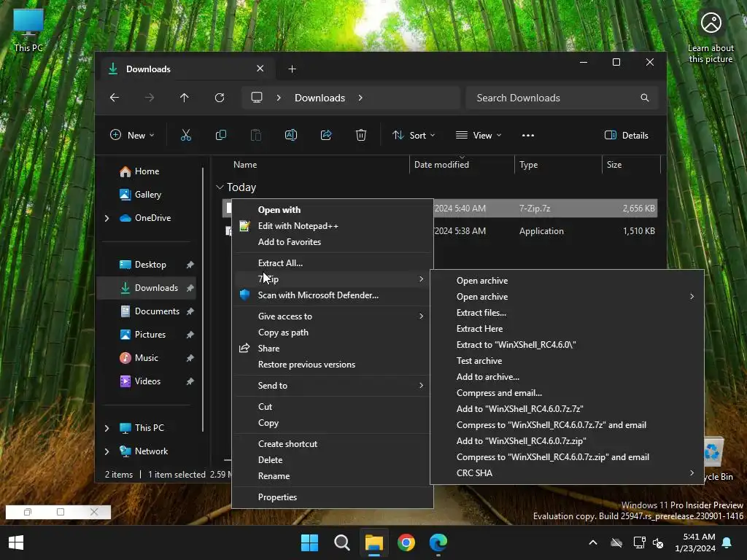The image size is (747, 560).
Task: Open a new Explorer tab with plus
Action: pos(292,69)
